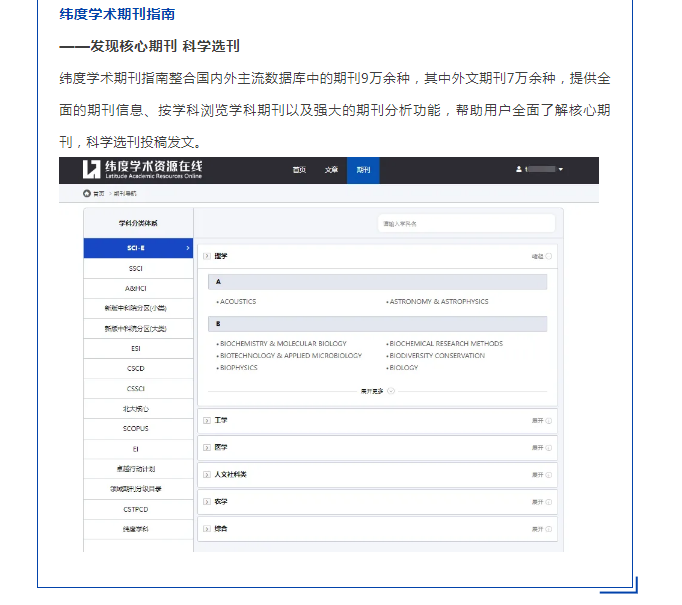Select the 期刊 navigation tab
This screenshot has width=682, height=605.
(363, 170)
